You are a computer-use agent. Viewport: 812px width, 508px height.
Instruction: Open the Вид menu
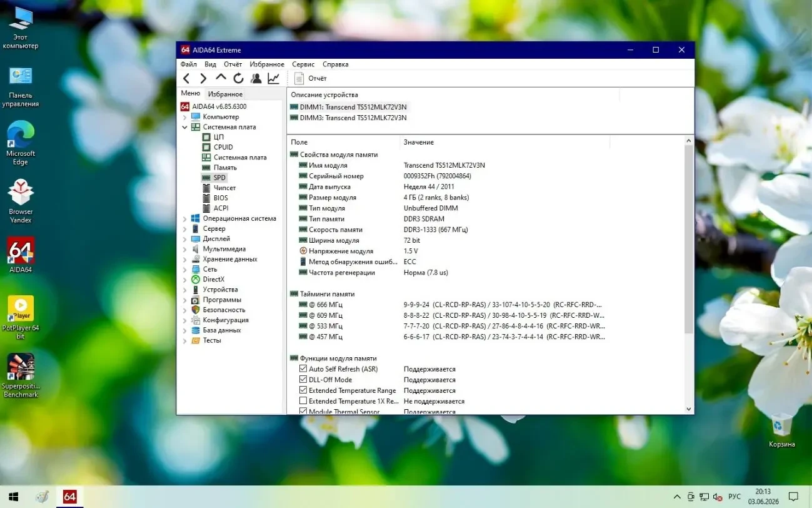(x=210, y=64)
